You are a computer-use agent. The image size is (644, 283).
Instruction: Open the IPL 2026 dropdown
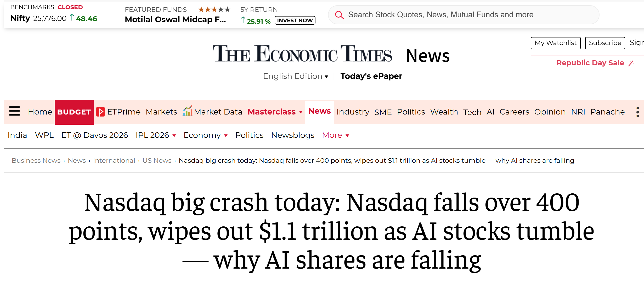pyautogui.click(x=174, y=136)
